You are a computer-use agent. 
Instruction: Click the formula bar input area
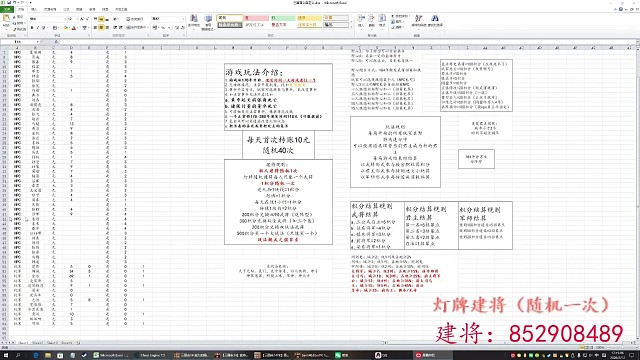click(x=347, y=42)
